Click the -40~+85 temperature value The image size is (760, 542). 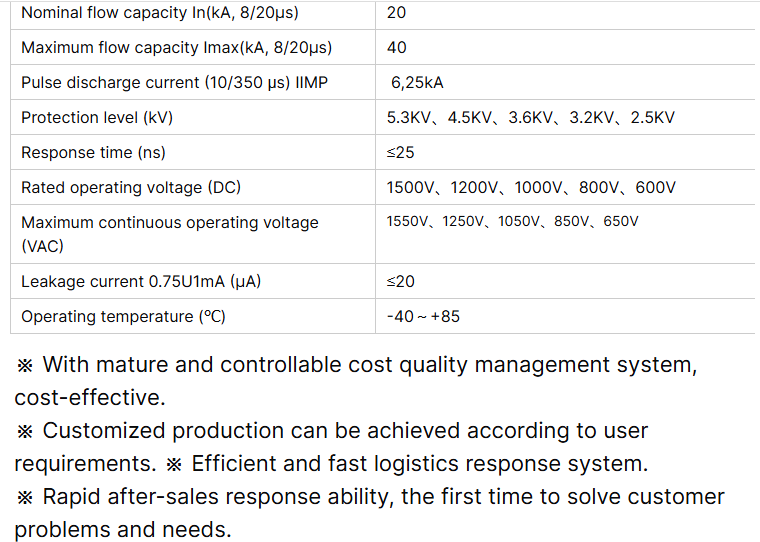tap(423, 317)
